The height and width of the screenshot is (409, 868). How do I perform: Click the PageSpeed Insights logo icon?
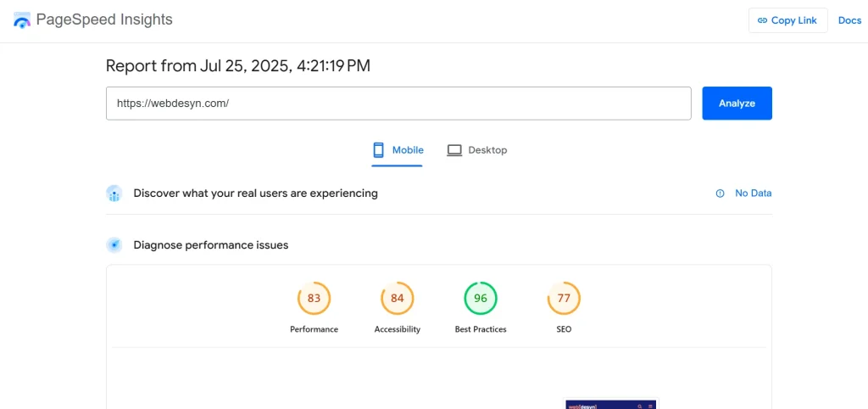click(22, 20)
